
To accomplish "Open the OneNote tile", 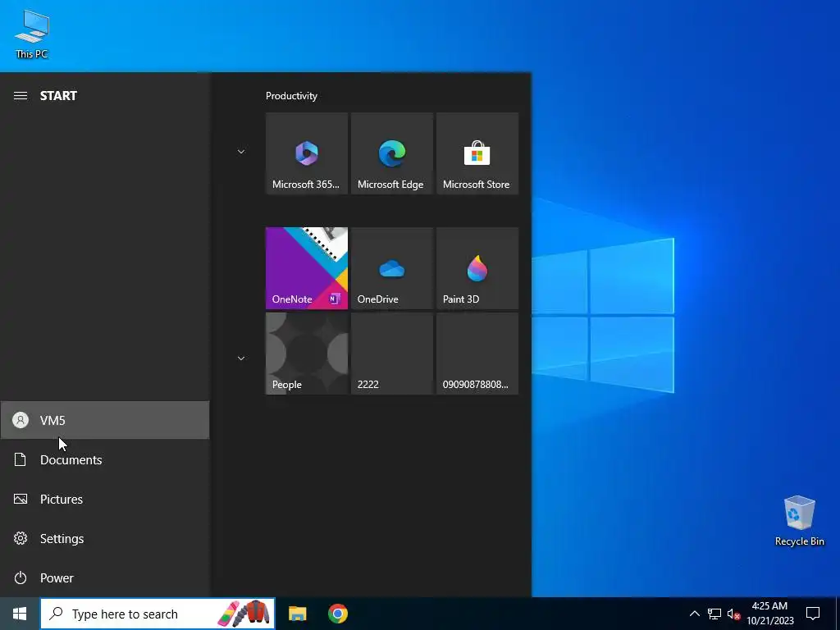I will pyautogui.click(x=307, y=268).
